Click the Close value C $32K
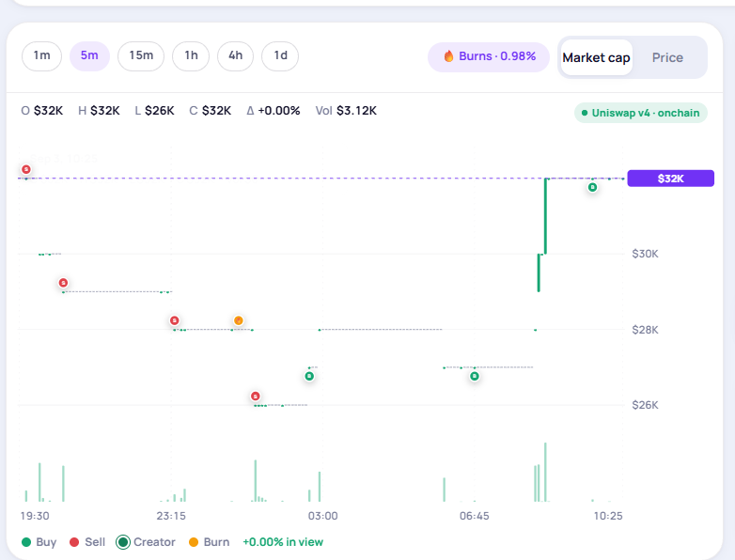The image size is (735, 560). 210,111
